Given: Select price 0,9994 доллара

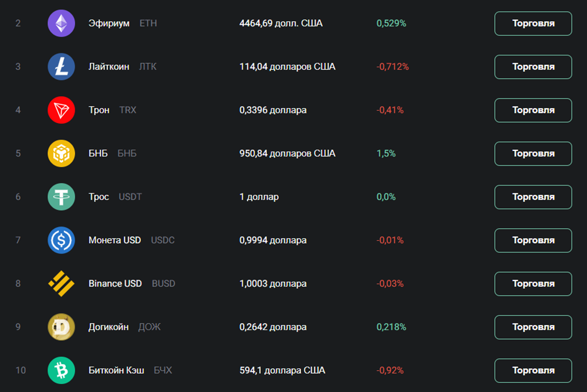Looking at the screenshot, I should tap(273, 241).
